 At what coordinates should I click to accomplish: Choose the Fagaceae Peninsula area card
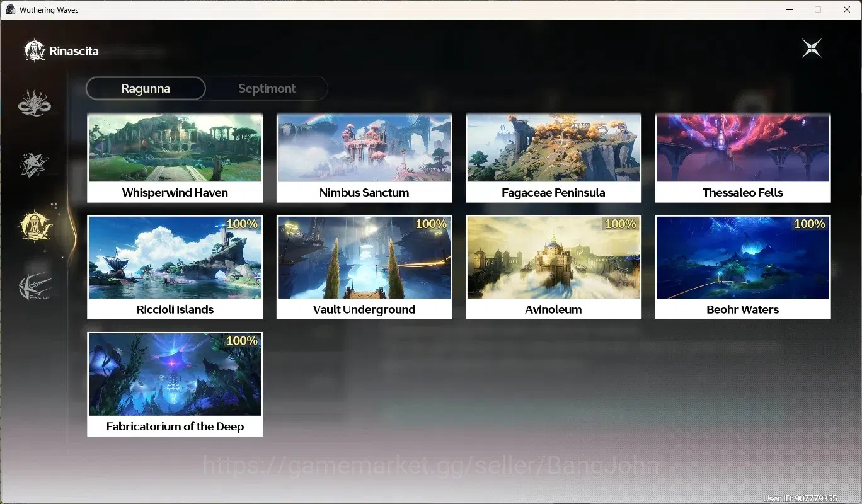[x=553, y=158]
